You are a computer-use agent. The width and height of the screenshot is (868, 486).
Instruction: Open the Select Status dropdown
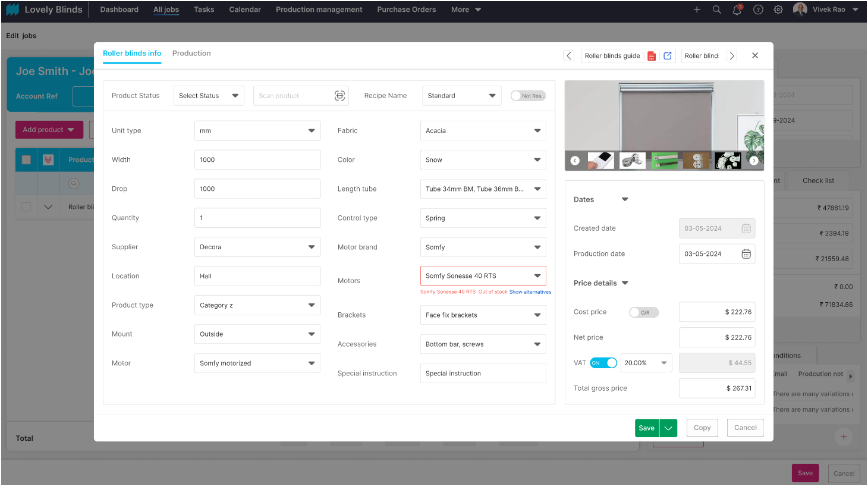tap(209, 96)
